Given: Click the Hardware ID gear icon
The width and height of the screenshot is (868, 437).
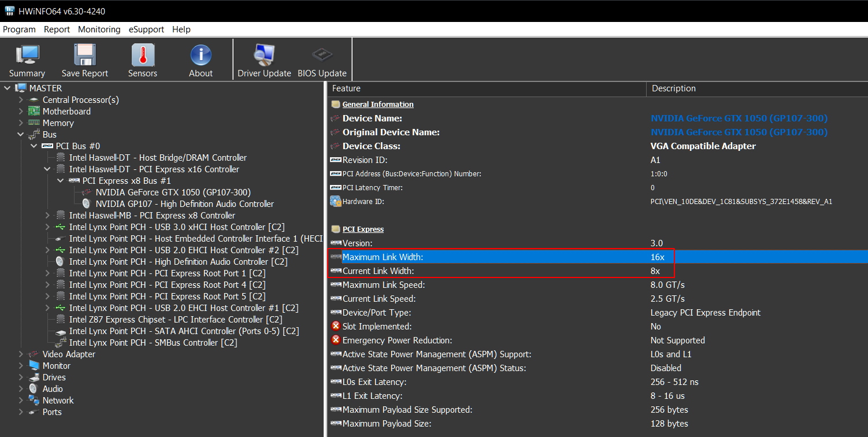Looking at the screenshot, I should coord(335,201).
